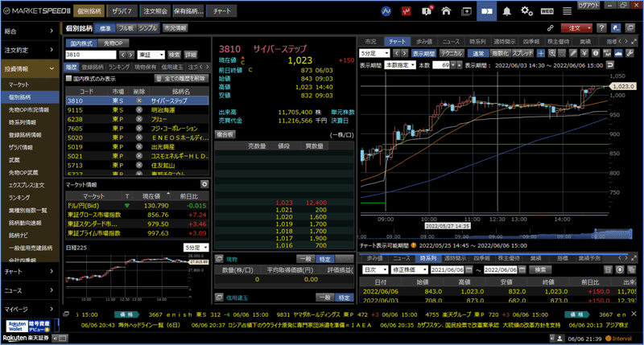Open the 修正株価 dropdown
The height and width of the screenshot is (345, 644).
[408, 269]
